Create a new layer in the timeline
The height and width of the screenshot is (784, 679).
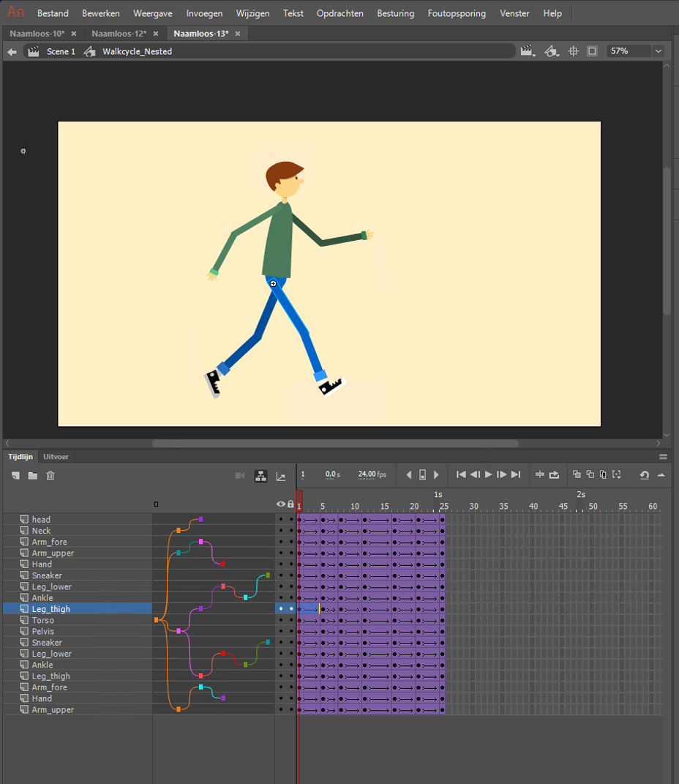click(15, 476)
